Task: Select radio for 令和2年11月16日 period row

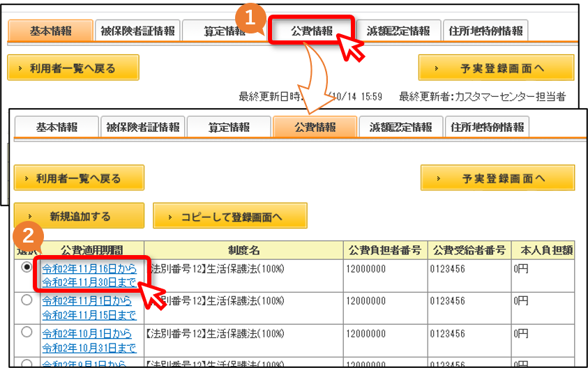Action: (27, 267)
